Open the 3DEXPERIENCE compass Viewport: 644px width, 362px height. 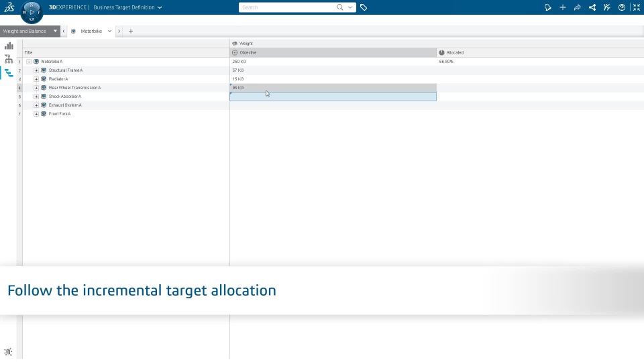click(32, 12)
